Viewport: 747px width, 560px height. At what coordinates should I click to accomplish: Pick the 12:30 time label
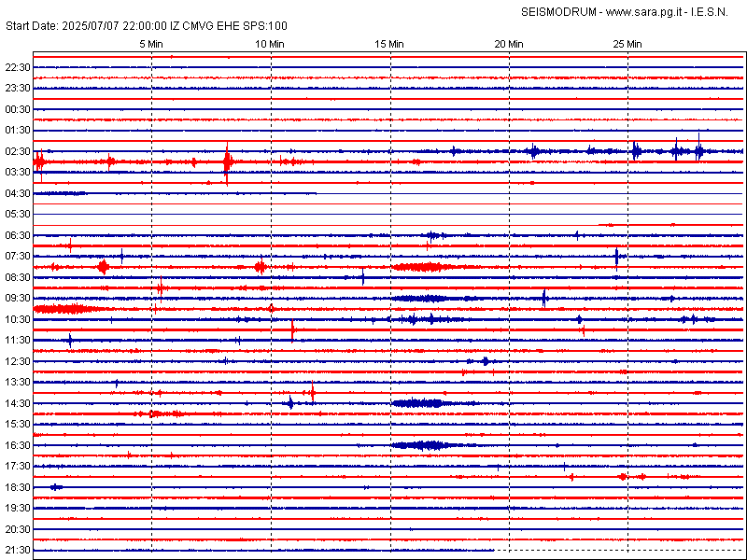pyautogui.click(x=18, y=361)
